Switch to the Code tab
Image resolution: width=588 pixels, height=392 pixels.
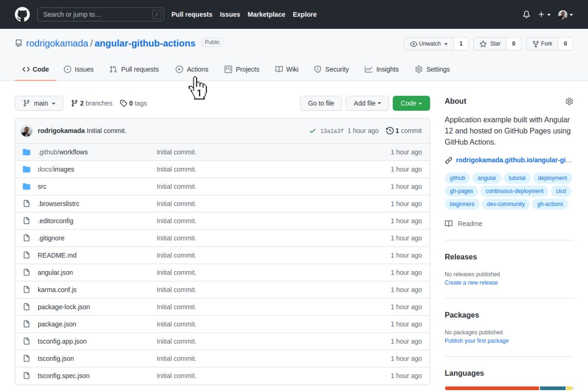click(35, 69)
